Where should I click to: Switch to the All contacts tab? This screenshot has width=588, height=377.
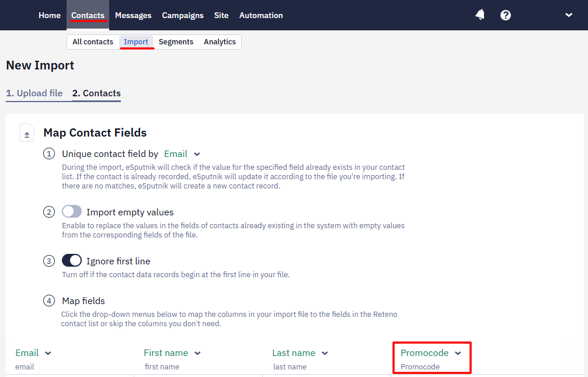coord(93,41)
